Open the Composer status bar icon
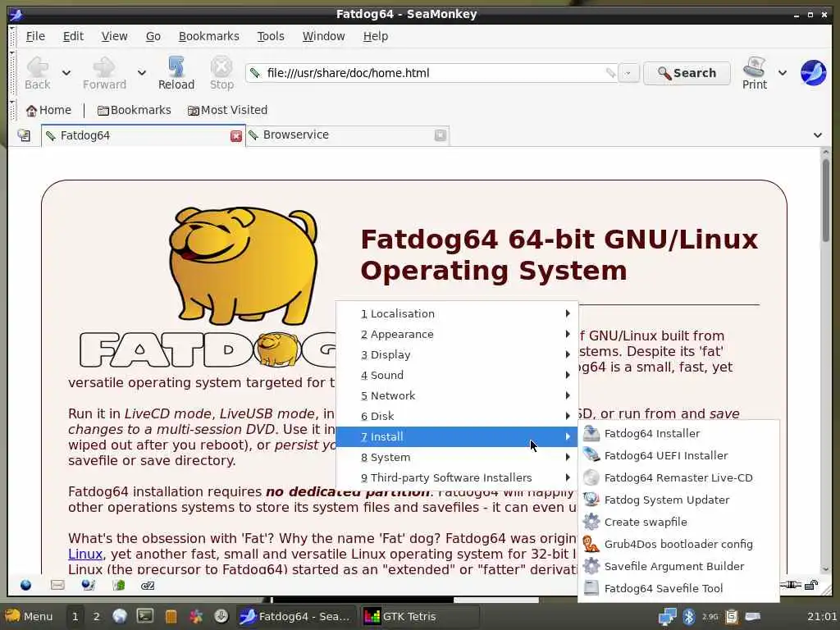Image resolution: width=840 pixels, height=630 pixels. click(89, 585)
